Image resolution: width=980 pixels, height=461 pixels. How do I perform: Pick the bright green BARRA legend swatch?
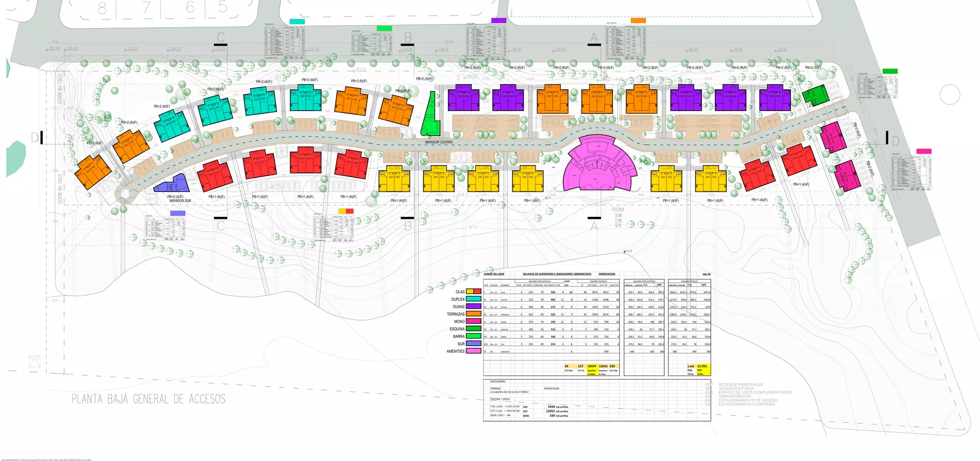[474, 337]
